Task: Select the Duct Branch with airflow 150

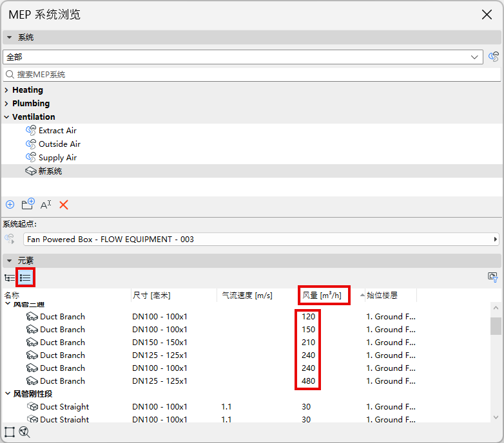Action: click(246, 330)
